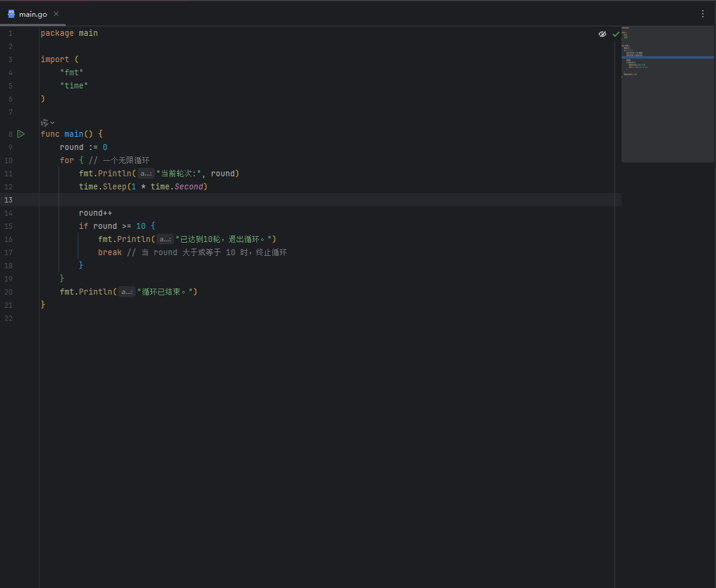The image size is (716, 588).
Task: Expand the folded "a…" hint on line 16
Action: click(165, 239)
